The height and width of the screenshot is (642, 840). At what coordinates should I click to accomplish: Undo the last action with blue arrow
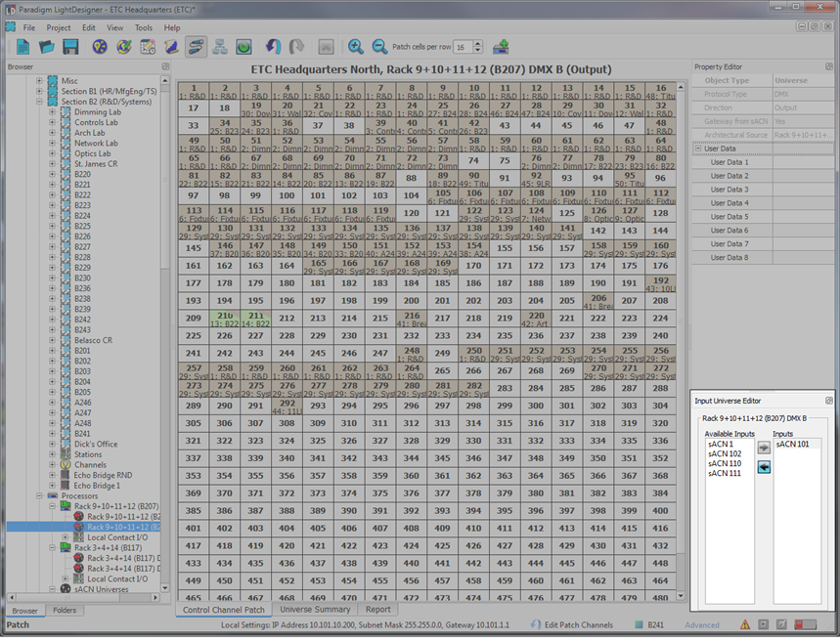(273, 47)
